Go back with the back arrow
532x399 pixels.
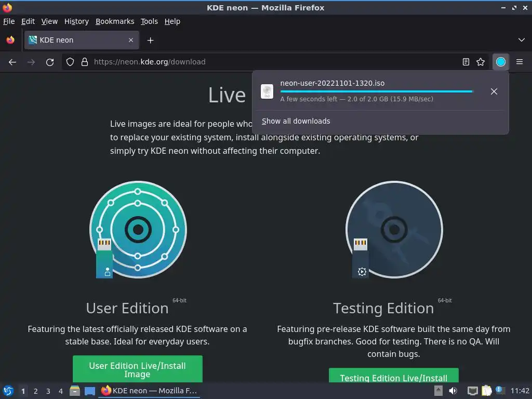pos(12,62)
